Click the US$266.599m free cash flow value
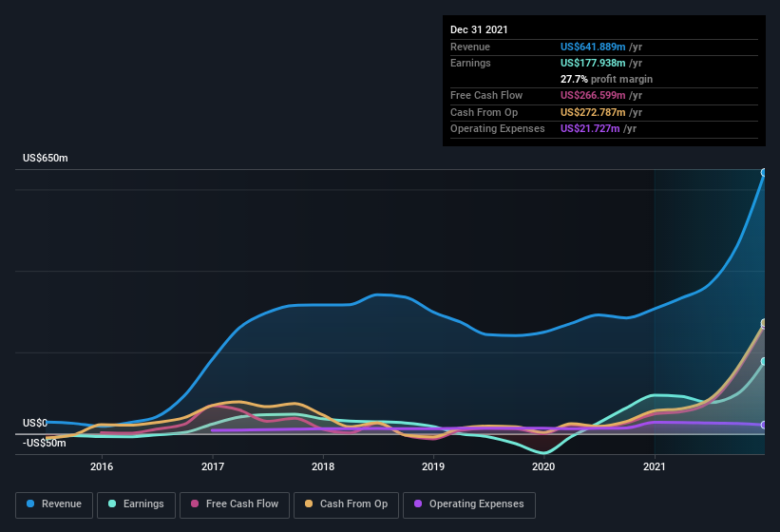The image size is (780, 532). point(593,95)
